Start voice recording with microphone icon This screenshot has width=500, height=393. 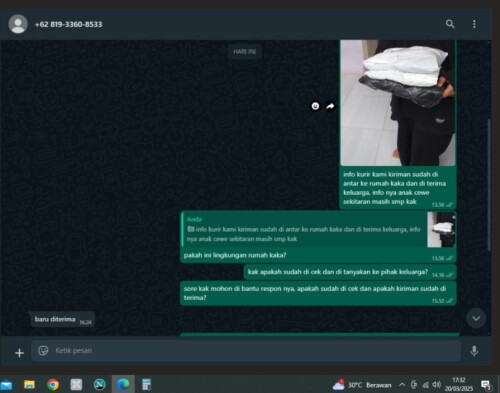474,351
